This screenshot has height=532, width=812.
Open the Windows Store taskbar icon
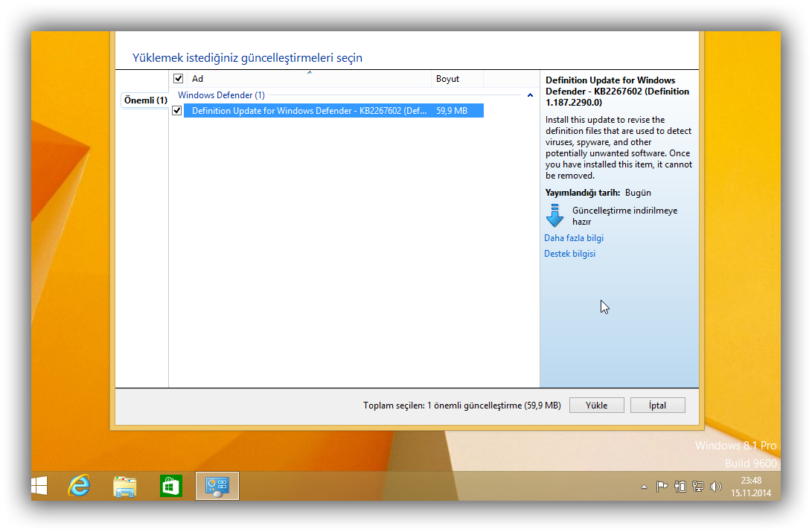(171, 487)
